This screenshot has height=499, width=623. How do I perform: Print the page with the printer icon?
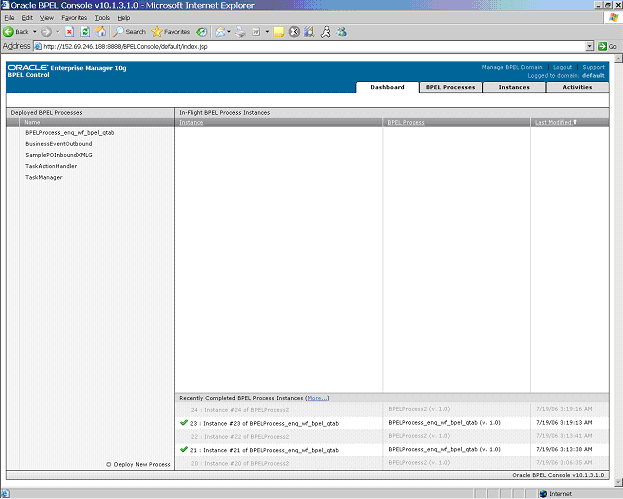click(240, 32)
